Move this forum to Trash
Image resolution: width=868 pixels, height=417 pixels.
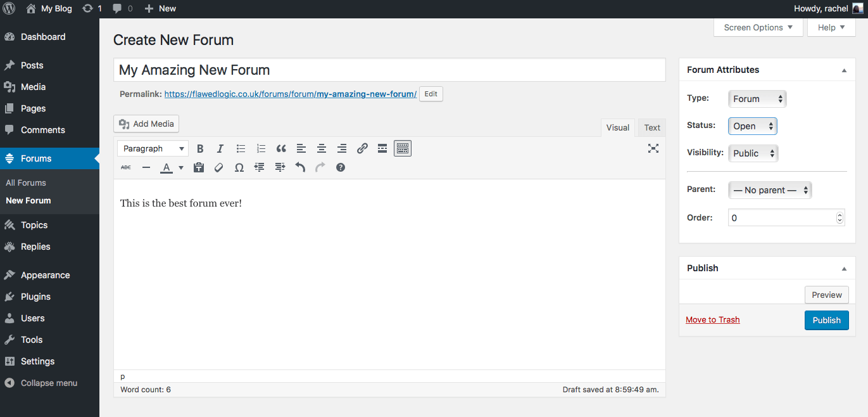(713, 319)
